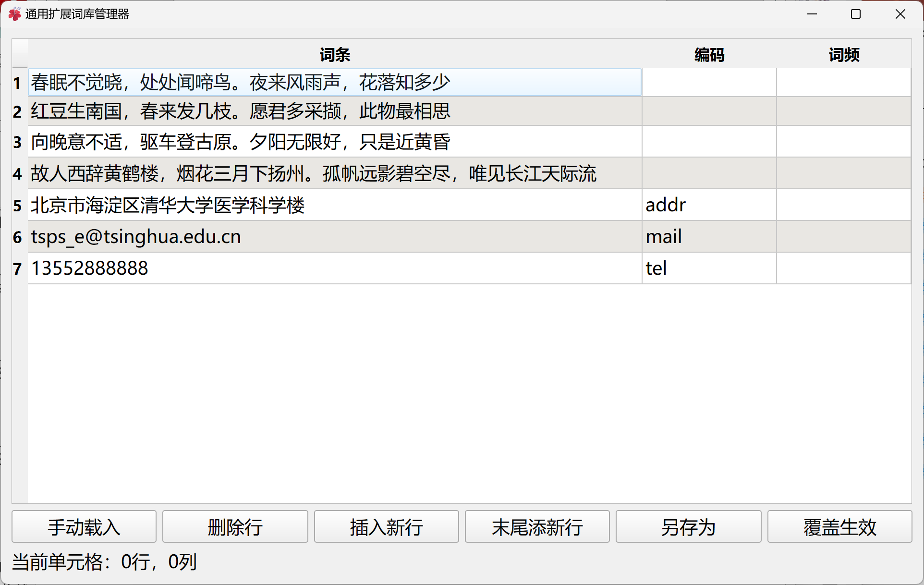Image resolution: width=924 pixels, height=585 pixels.
Task: Maximize the 通用扩展词库管理器 window
Action: click(856, 14)
